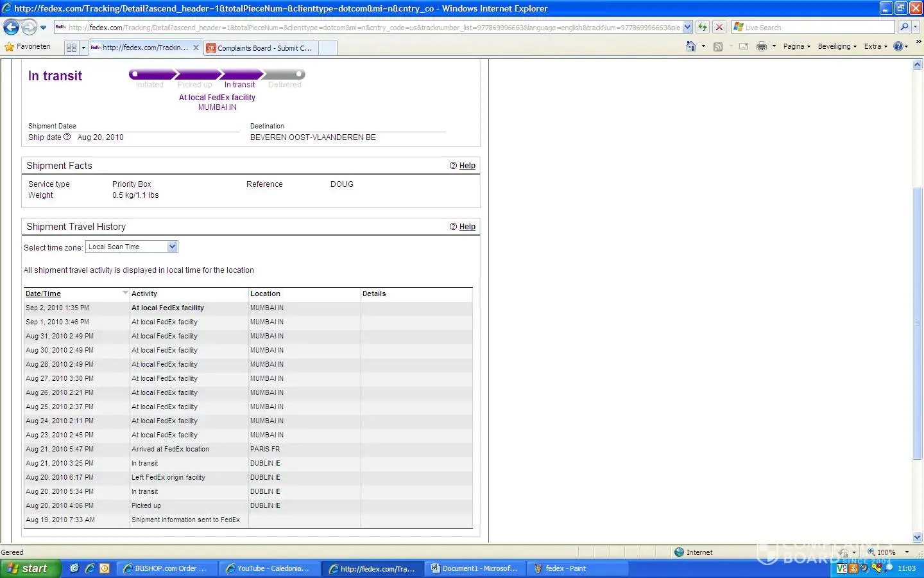
Task: Click Help link in Shipment Travel History
Action: point(467,227)
